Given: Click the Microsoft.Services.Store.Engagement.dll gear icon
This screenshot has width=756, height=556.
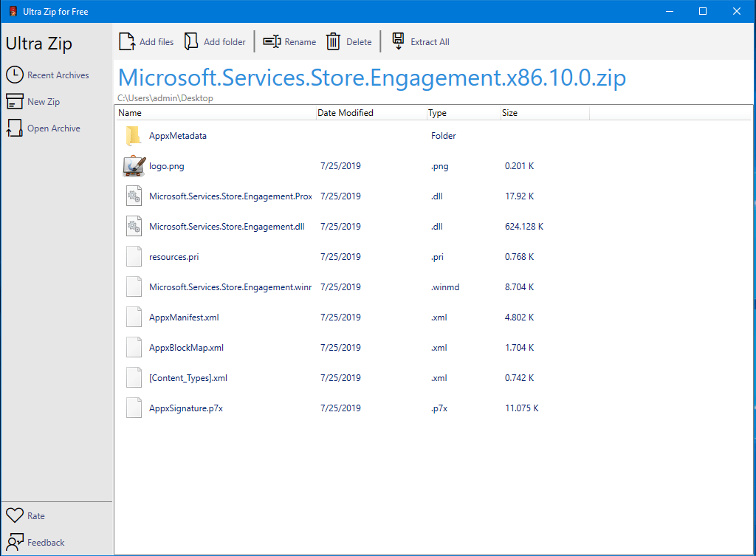Looking at the screenshot, I should click(134, 227).
